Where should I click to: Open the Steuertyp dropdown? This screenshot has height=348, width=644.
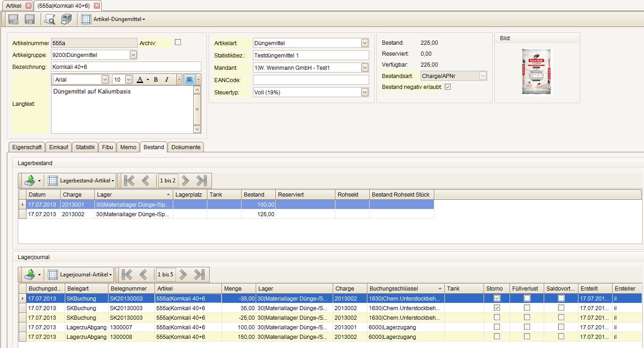click(365, 92)
